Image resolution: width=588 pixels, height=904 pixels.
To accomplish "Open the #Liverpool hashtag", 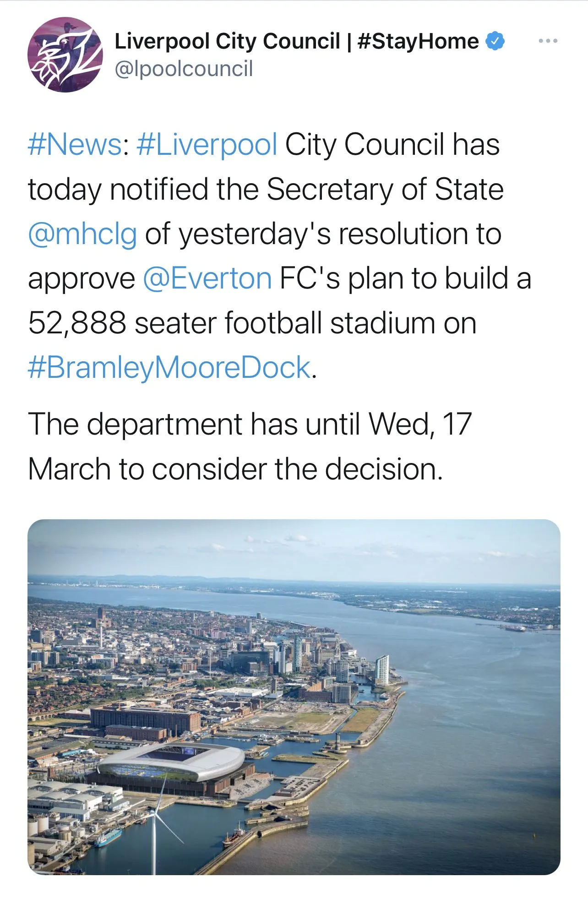I will tap(207, 145).
